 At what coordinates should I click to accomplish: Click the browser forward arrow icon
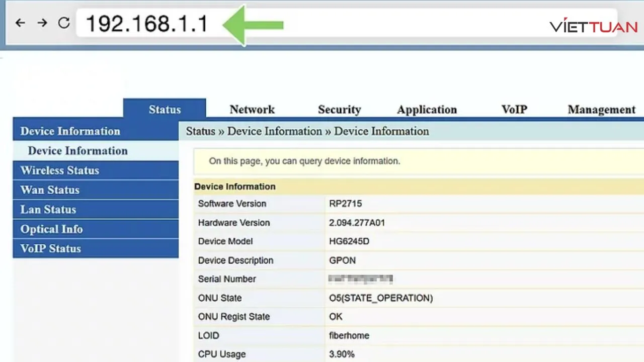coord(42,23)
